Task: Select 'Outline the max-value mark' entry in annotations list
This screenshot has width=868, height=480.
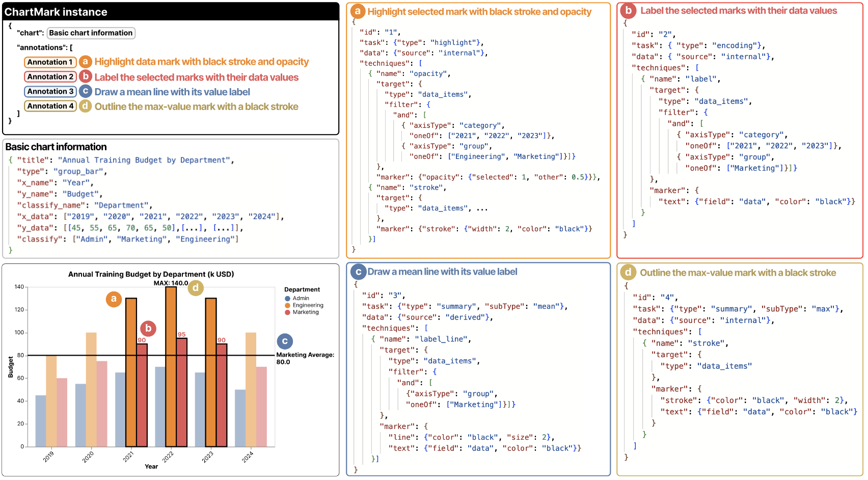Action: pyautogui.click(x=196, y=107)
